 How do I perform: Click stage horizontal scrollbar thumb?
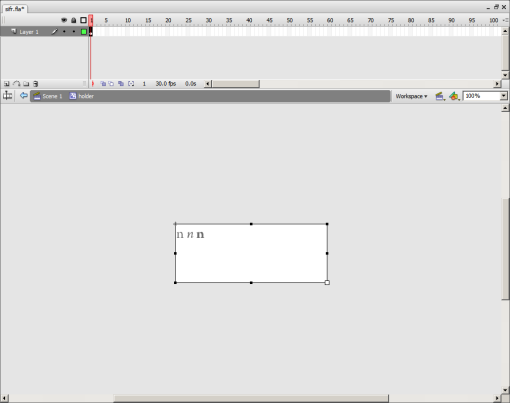click(251, 398)
